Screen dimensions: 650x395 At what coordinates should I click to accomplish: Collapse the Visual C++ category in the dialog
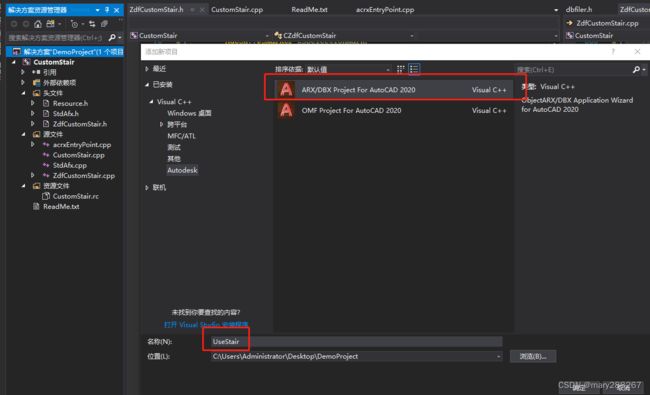pyautogui.click(x=151, y=102)
